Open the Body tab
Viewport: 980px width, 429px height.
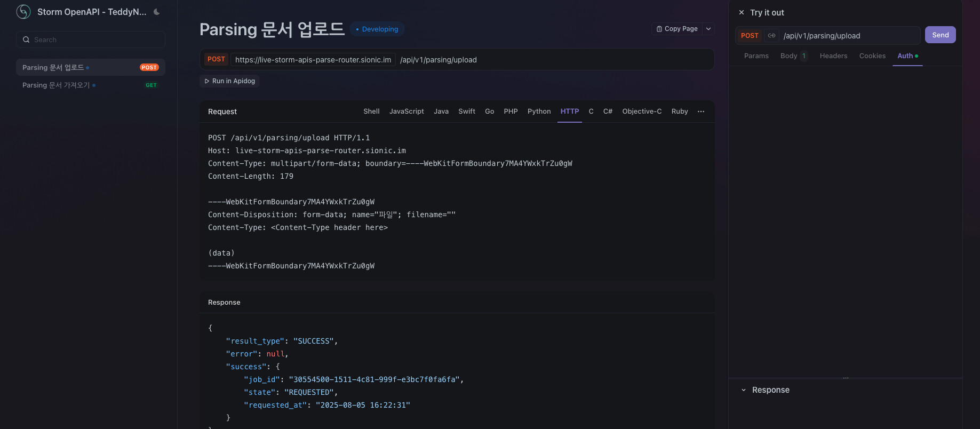[794, 56]
